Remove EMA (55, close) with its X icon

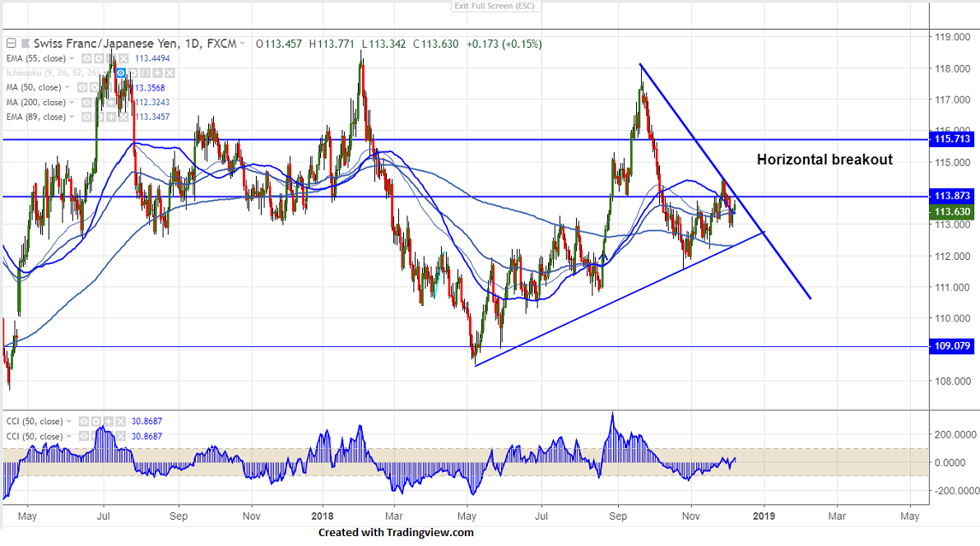pyautogui.click(x=123, y=58)
